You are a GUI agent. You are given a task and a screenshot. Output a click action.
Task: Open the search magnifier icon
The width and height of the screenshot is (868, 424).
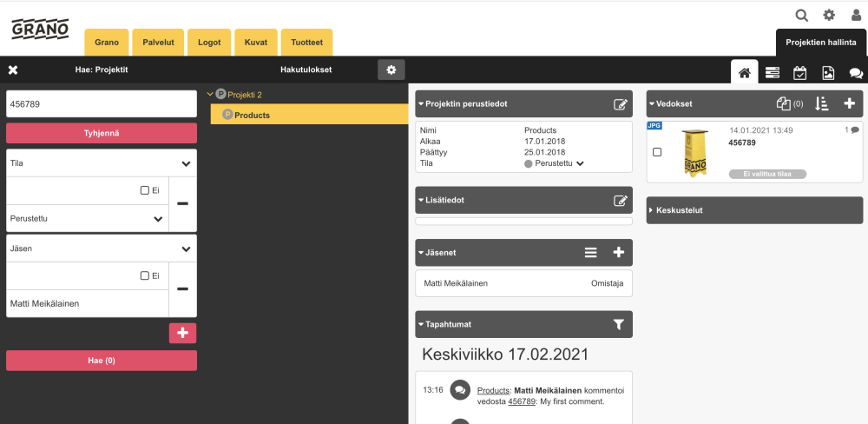tap(801, 16)
